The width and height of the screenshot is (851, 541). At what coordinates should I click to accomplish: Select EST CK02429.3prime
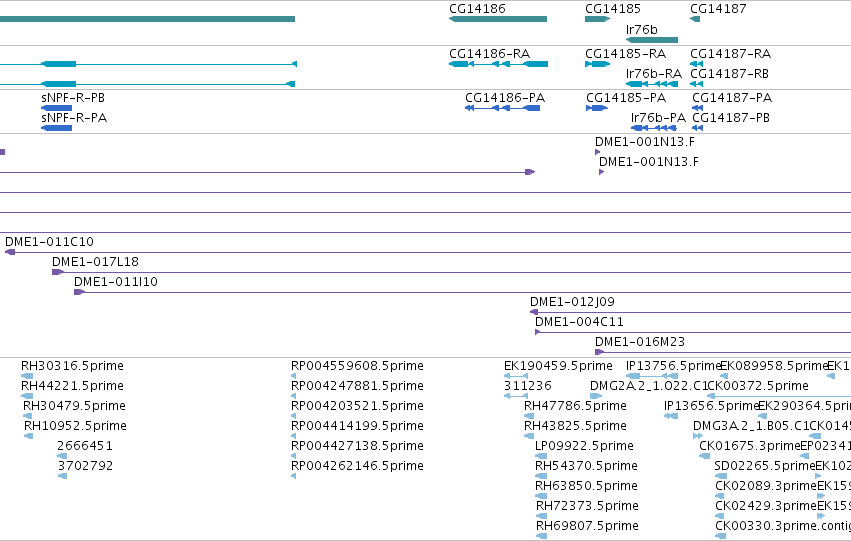click(x=766, y=506)
